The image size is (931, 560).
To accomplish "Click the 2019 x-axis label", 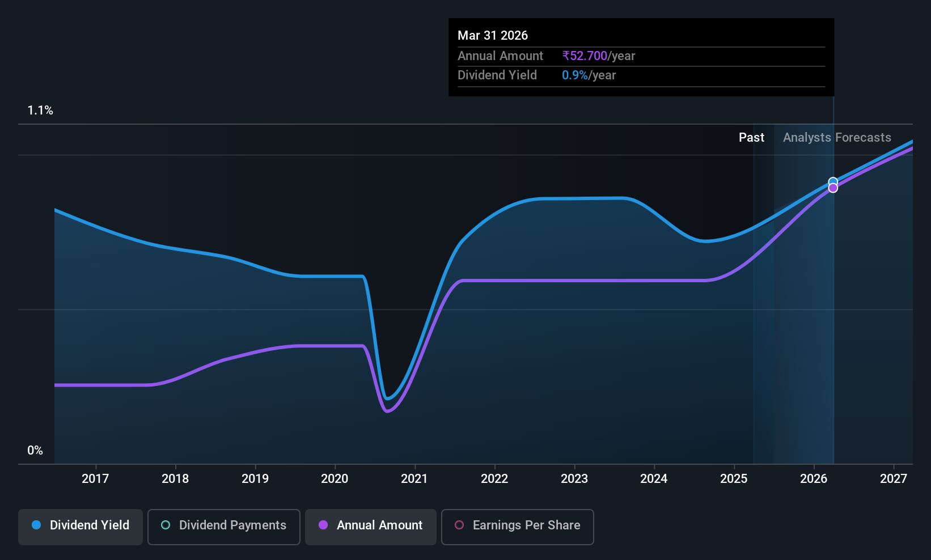I will [255, 479].
